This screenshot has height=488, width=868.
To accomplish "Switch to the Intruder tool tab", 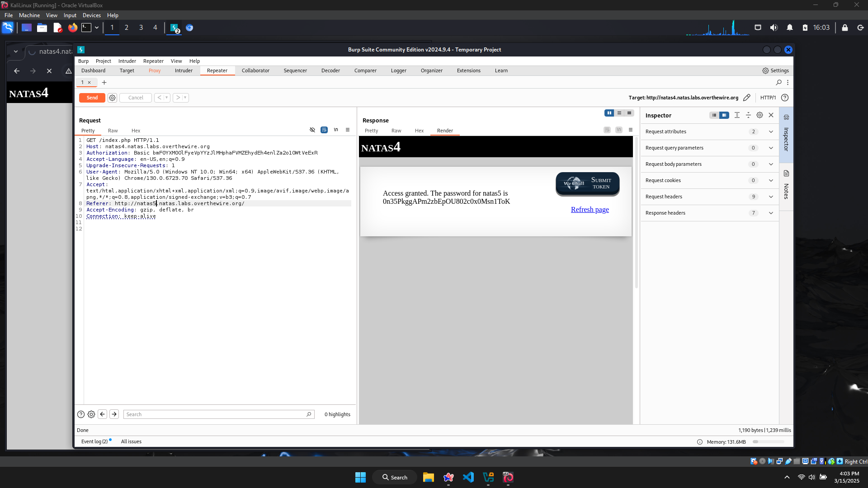I will click(x=184, y=70).
